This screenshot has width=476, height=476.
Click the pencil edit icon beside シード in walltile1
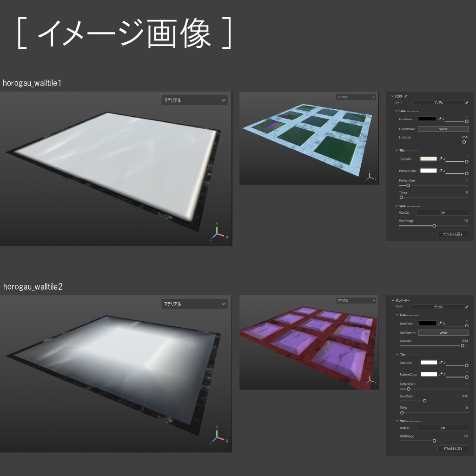click(466, 103)
